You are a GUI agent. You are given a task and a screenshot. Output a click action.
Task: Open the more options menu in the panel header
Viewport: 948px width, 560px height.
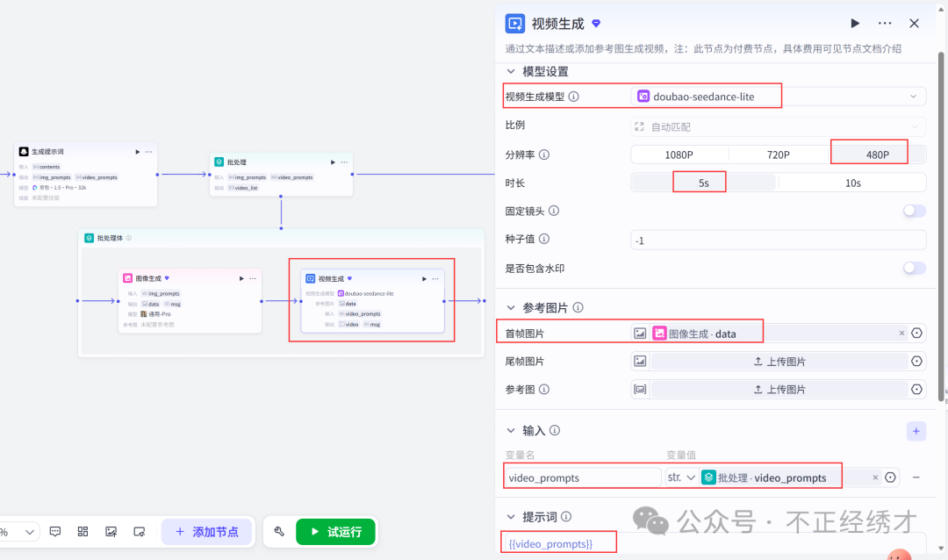(885, 24)
